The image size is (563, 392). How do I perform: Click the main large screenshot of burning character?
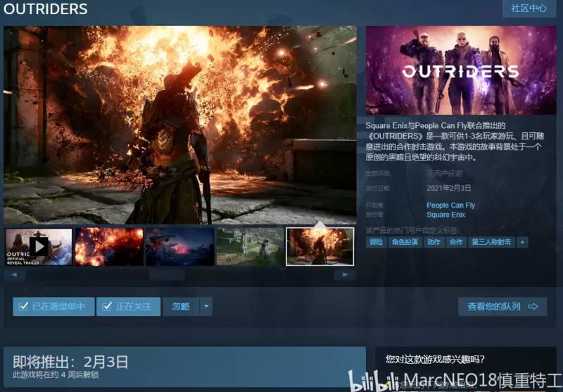[x=180, y=125]
